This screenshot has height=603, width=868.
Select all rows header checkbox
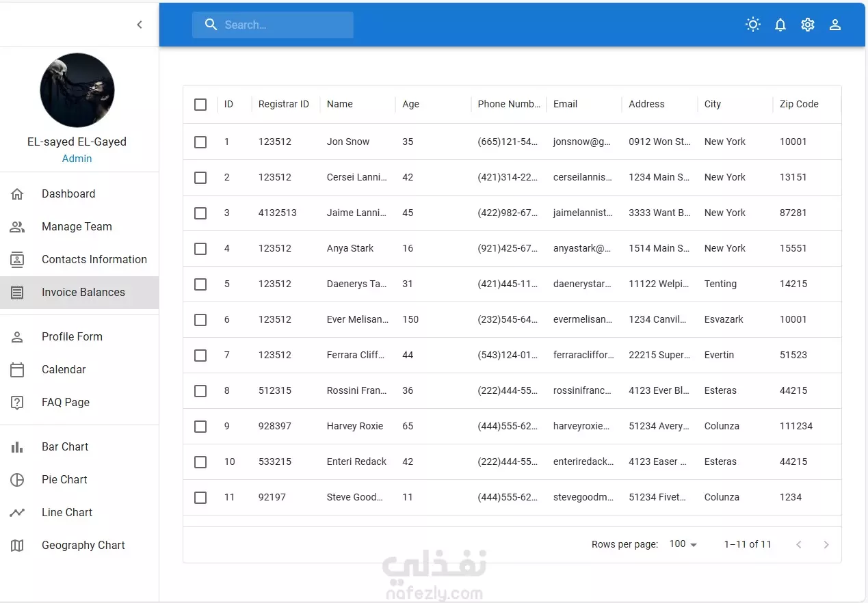pos(200,105)
